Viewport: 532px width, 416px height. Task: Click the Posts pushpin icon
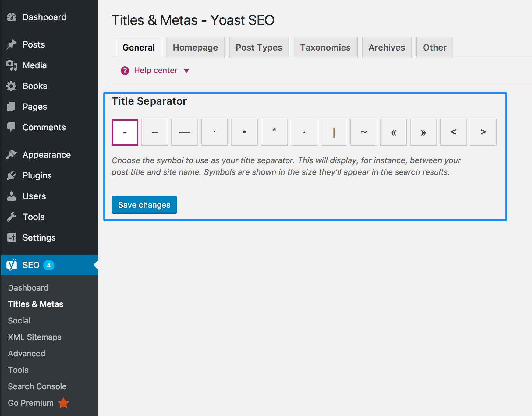12,44
